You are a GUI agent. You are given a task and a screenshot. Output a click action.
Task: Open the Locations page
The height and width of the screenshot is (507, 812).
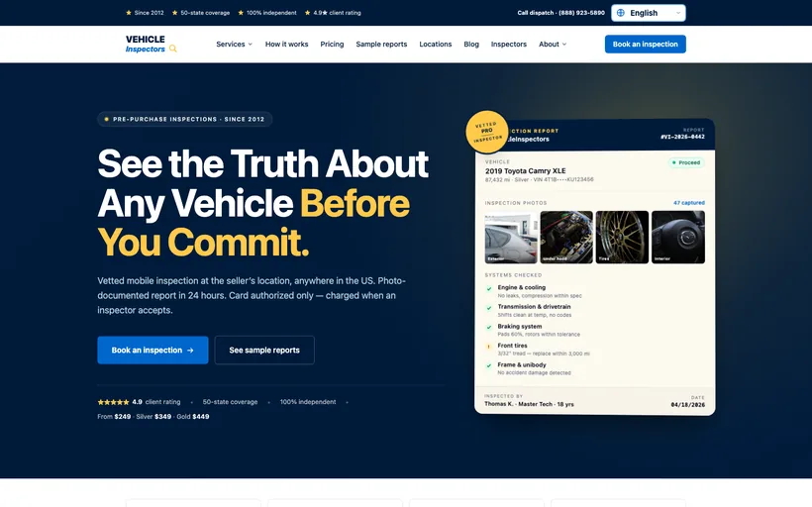tap(436, 44)
